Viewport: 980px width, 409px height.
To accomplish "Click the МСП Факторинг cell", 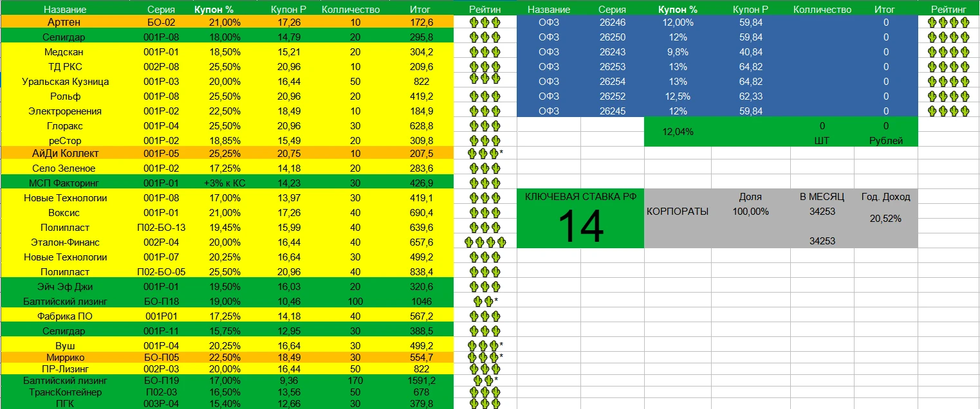I will (x=64, y=183).
